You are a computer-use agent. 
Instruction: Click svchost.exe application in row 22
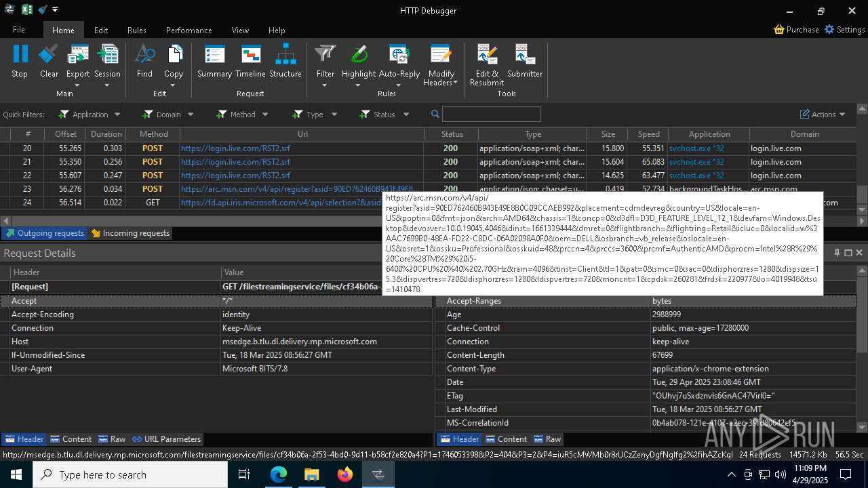[696, 176]
